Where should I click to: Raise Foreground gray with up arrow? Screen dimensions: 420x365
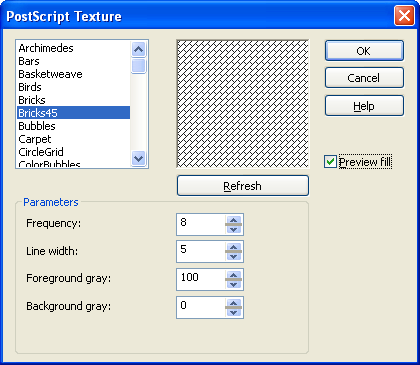[234, 275]
